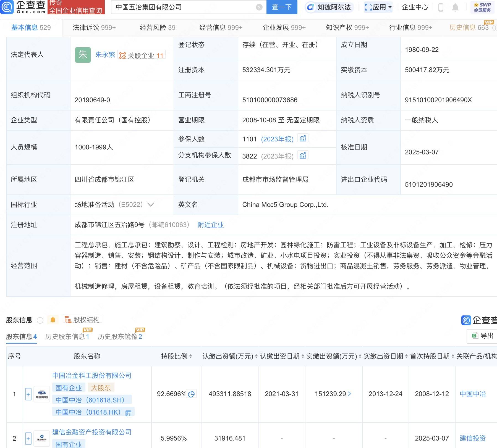Click (2023年报) link beside 1101

(x=277, y=139)
